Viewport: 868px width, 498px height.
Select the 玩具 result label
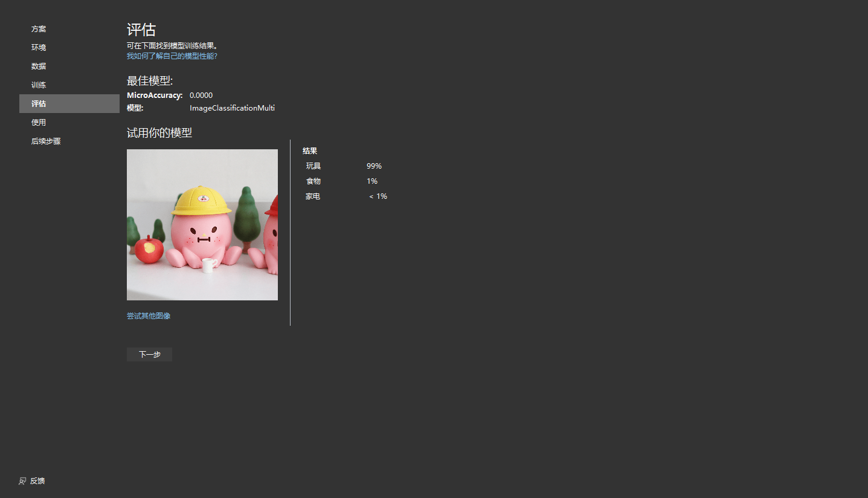[x=313, y=166]
